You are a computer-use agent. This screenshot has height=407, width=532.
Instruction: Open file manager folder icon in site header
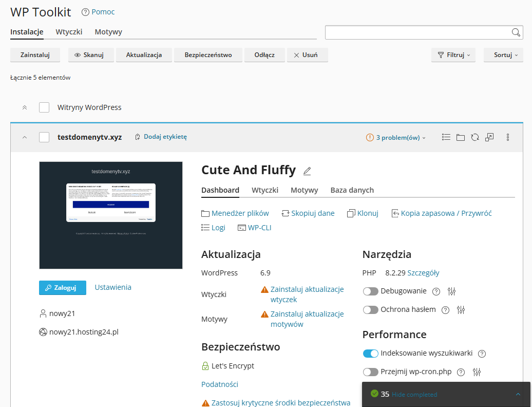click(461, 137)
